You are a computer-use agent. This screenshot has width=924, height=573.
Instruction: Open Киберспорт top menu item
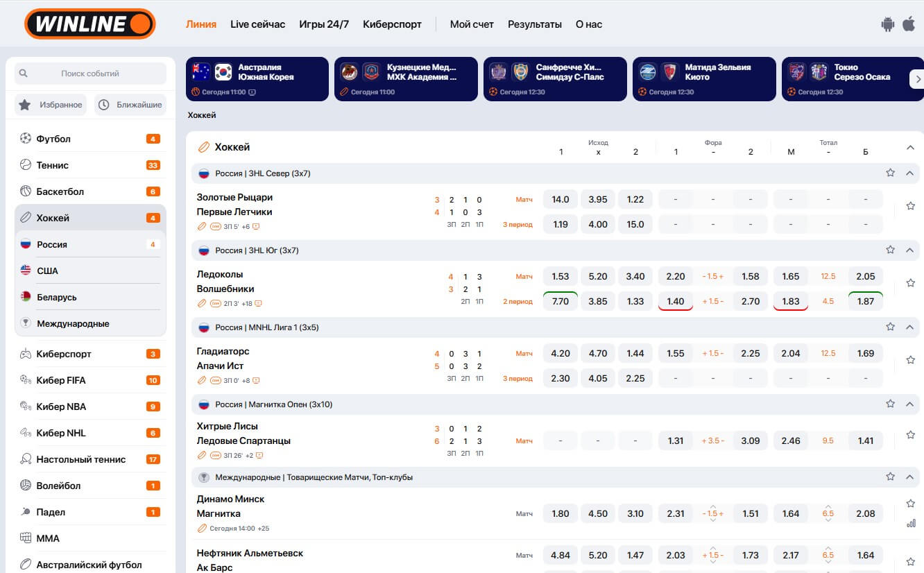click(x=392, y=24)
